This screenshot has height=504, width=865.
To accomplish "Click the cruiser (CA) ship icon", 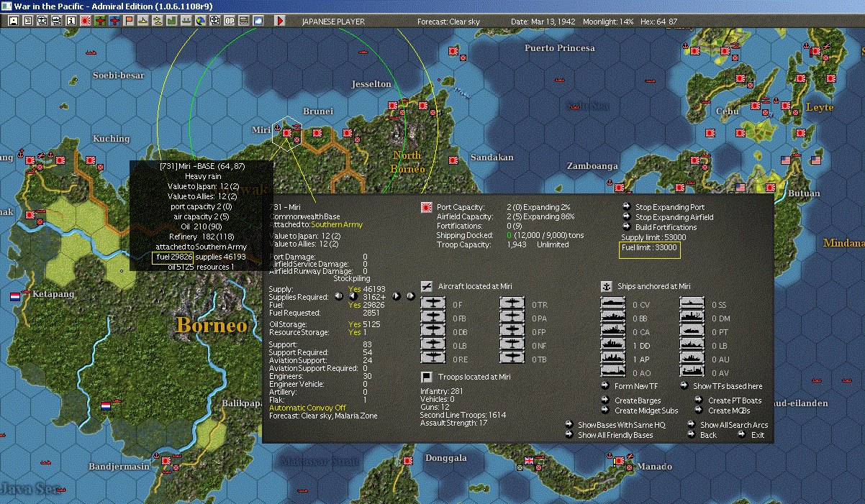I will [614, 331].
